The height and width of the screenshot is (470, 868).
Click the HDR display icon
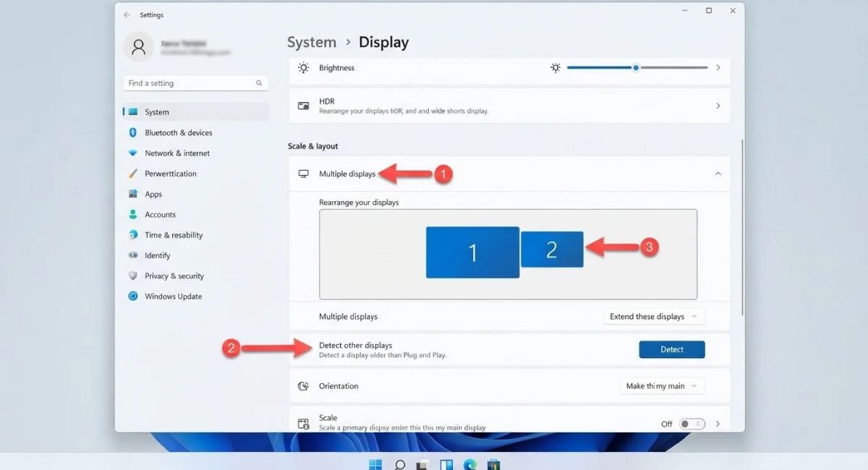click(304, 106)
